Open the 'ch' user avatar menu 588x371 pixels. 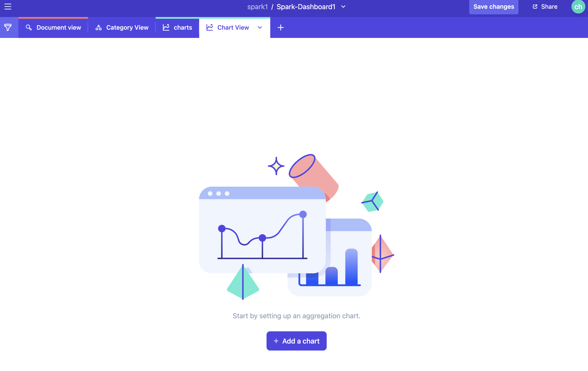click(578, 7)
